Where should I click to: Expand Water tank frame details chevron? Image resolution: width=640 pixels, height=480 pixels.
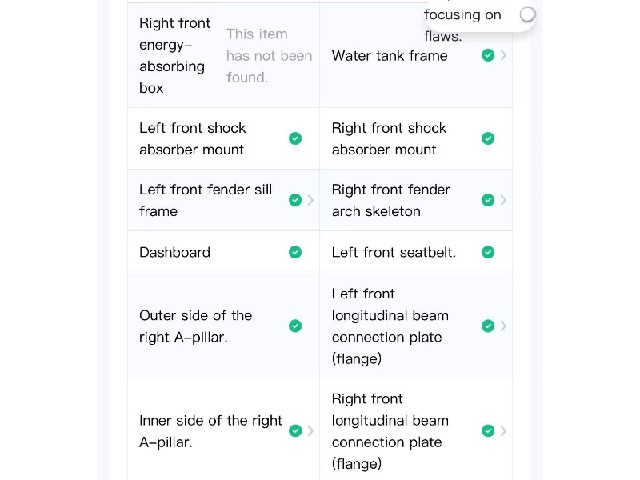tap(504, 55)
